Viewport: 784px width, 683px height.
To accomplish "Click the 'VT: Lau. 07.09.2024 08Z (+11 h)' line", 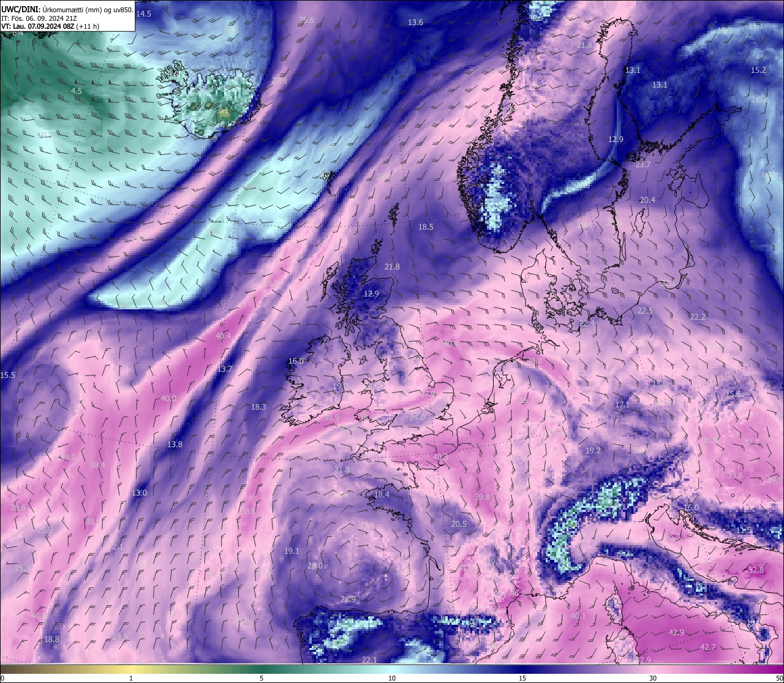I will pyautogui.click(x=50, y=26).
